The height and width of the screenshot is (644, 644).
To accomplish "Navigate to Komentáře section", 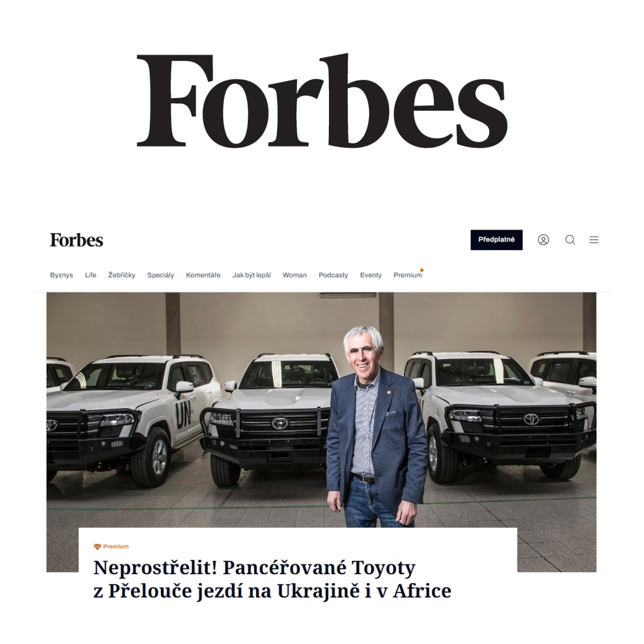I will (203, 275).
